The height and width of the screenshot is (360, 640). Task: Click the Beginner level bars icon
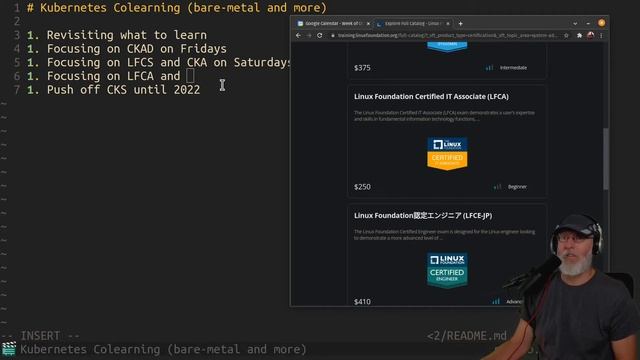(497, 187)
